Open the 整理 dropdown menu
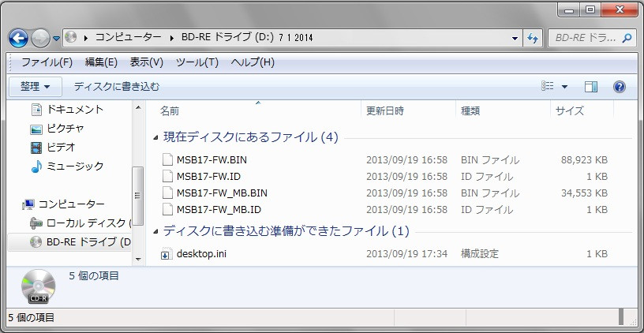644x333 pixels. click(35, 87)
